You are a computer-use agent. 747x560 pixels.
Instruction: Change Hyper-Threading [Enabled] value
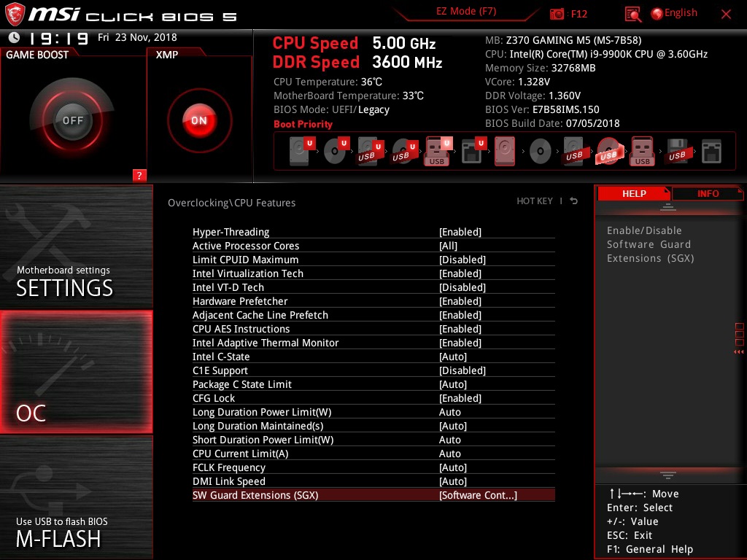tap(460, 232)
